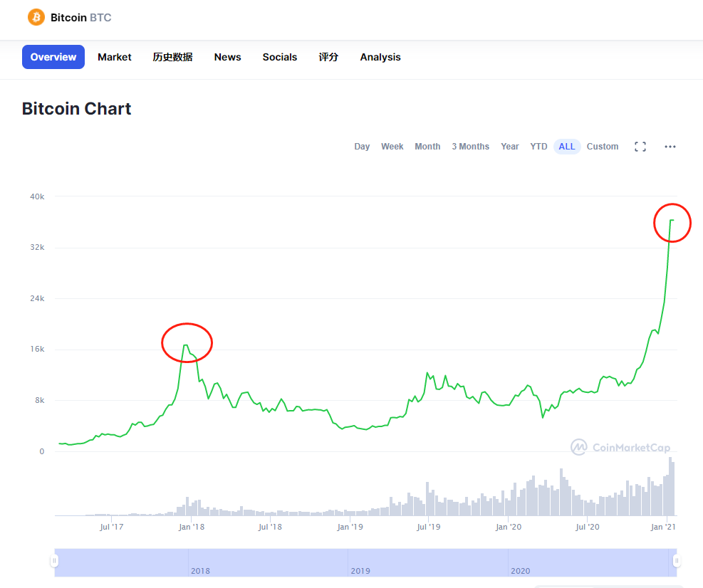This screenshot has height=588, width=703.
Task: Switch to the Market tab
Action: (115, 57)
